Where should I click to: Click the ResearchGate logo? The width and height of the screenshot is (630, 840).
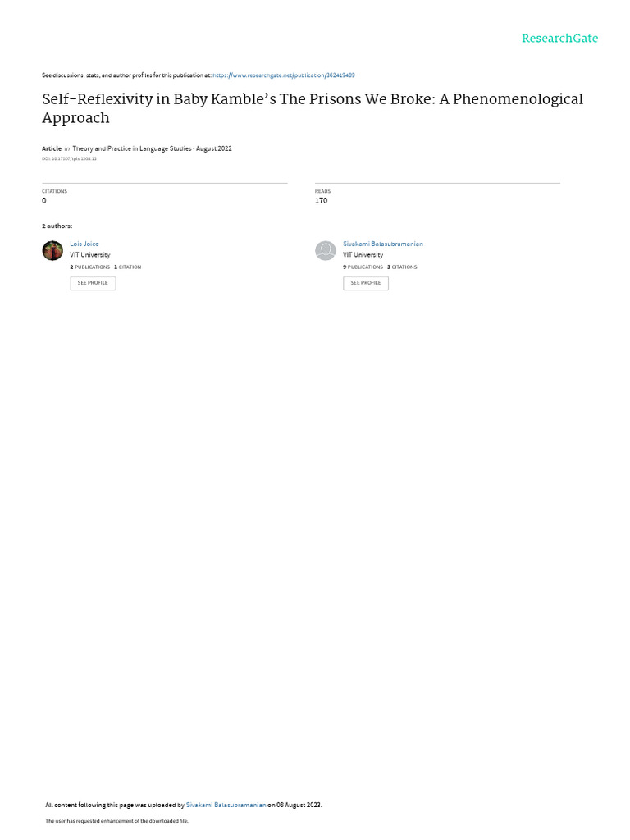tap(559, 39)
